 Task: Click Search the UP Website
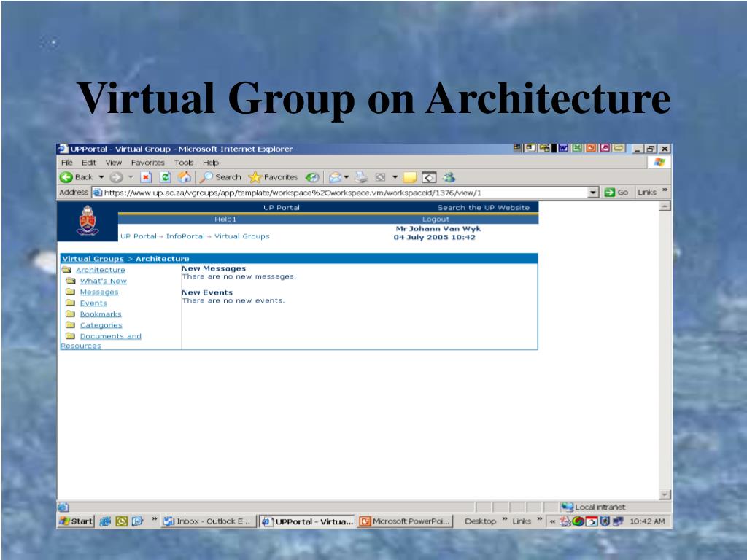pos(484,208)
